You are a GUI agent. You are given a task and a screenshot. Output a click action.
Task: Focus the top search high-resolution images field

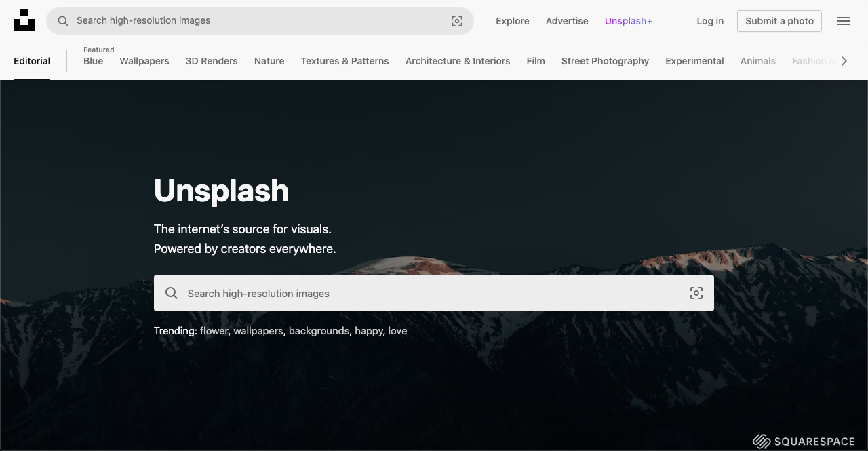[x=260, y=21]
